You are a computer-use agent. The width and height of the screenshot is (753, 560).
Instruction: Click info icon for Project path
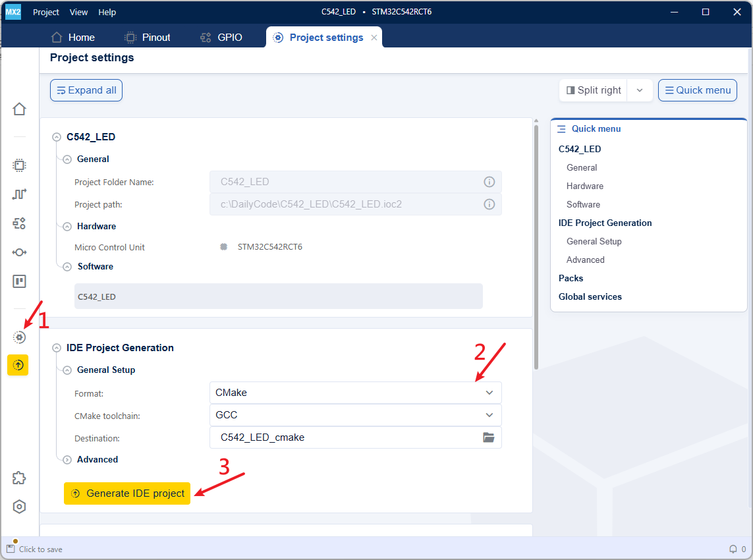[x=489, y=204]
